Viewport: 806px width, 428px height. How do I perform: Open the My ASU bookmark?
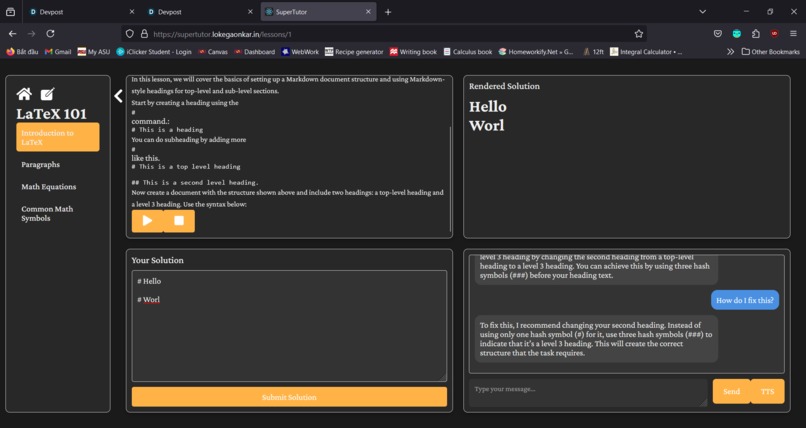pos(94,52)
